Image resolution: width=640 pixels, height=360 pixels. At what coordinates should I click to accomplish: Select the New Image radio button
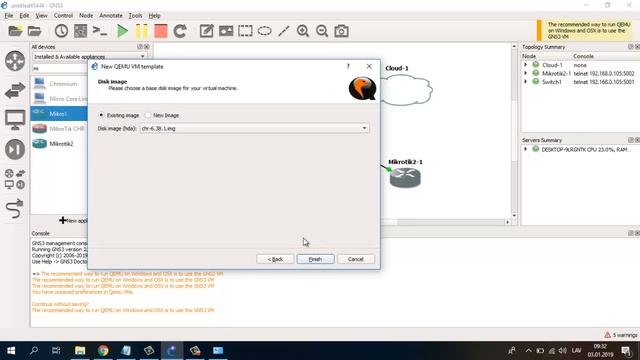[x=148, y=116]
